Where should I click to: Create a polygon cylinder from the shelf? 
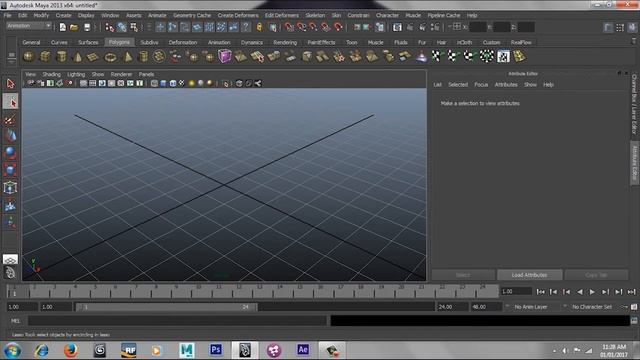[x=61, y=57]
